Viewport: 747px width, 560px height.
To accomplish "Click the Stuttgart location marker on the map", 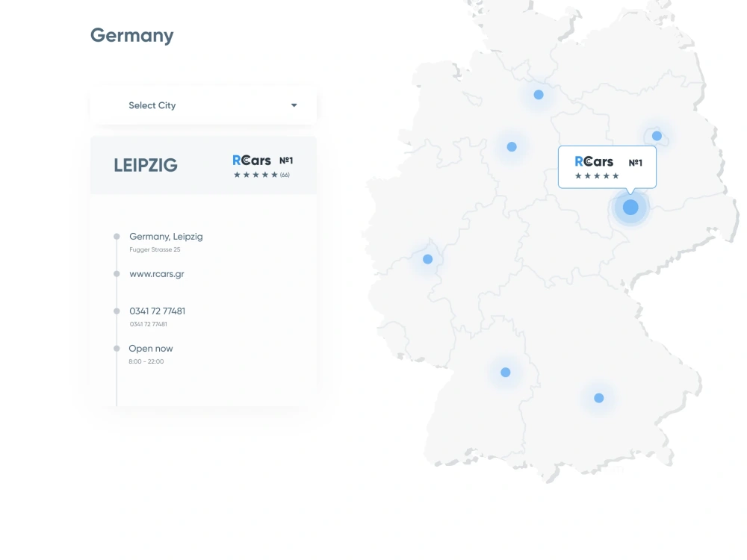I will (506, 373).
